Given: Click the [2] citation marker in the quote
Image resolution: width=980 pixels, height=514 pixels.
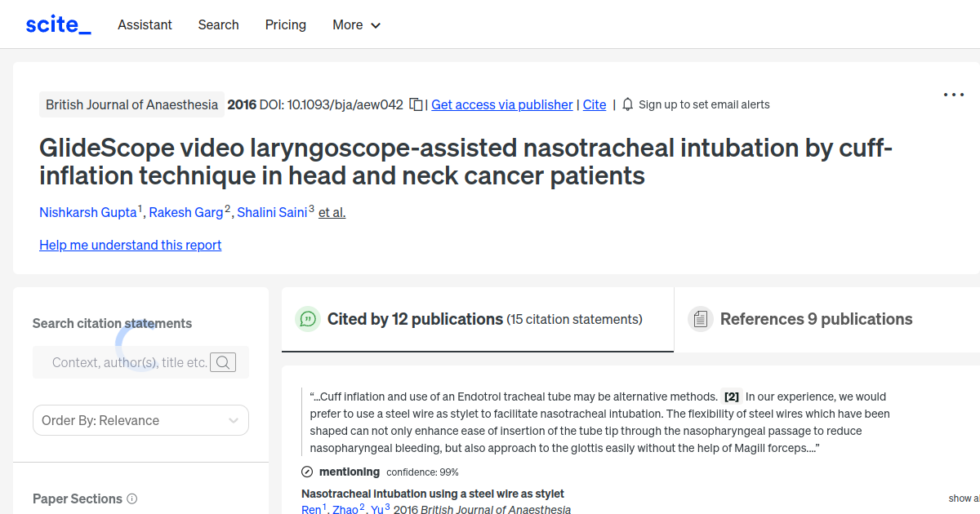Looking at the screenshot, I should 731,397.
